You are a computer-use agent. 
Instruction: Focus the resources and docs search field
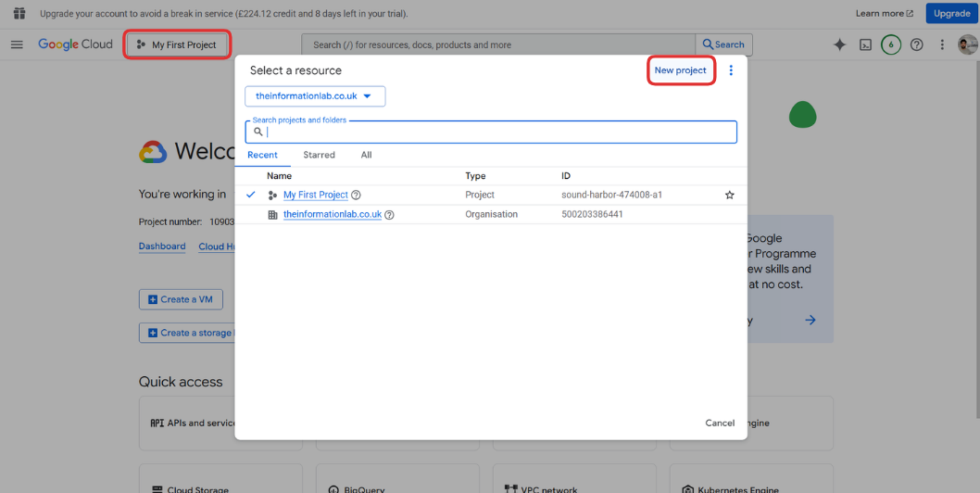(x=498, y=44)
